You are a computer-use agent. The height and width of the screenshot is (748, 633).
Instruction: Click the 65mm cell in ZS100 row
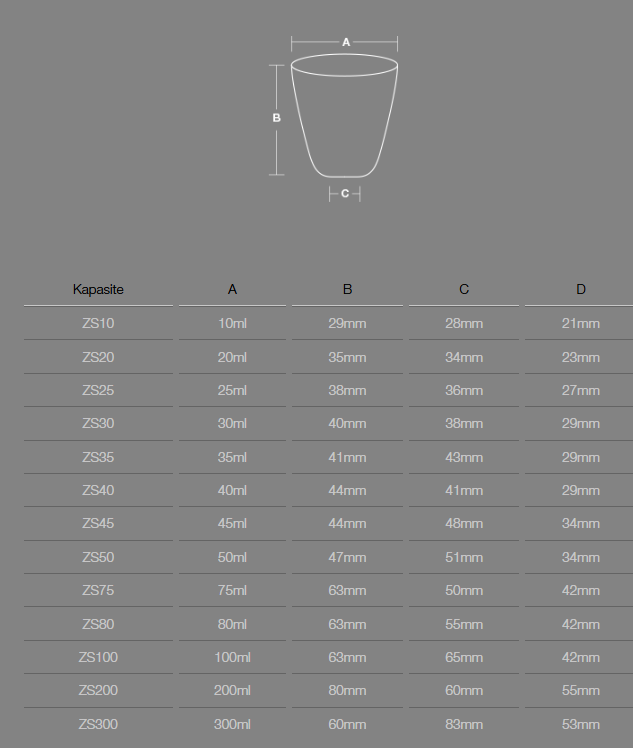click(x=464, y=657)
